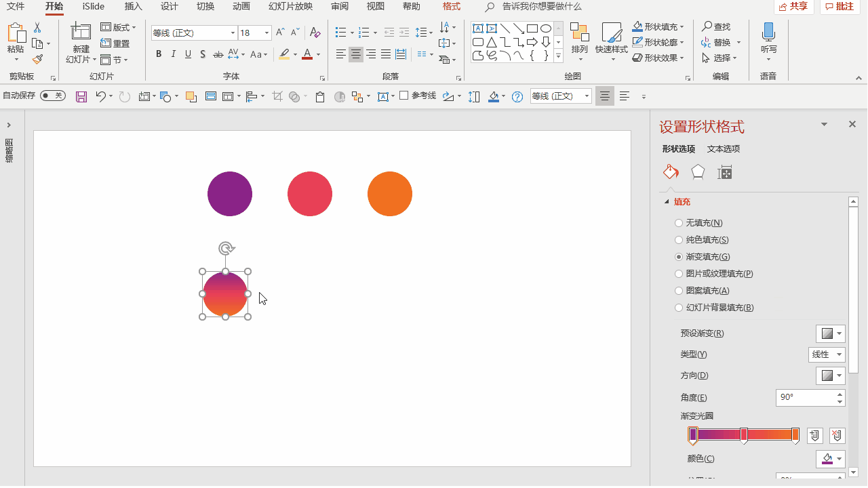Click the Dictate microphone icon
Image resolution: width=868 pixels, height=488 pixels.
(768, 33)
